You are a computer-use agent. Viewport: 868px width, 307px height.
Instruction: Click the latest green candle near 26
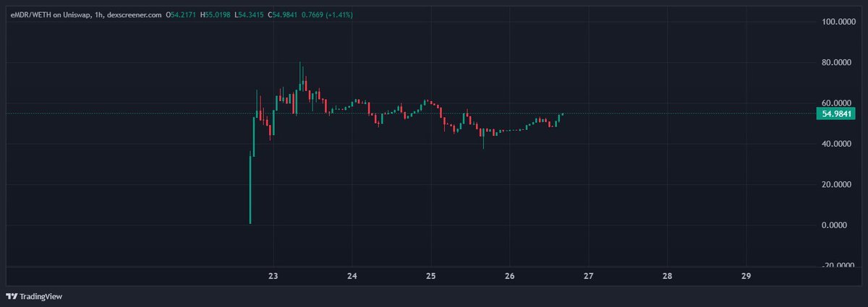coord(562,113)
